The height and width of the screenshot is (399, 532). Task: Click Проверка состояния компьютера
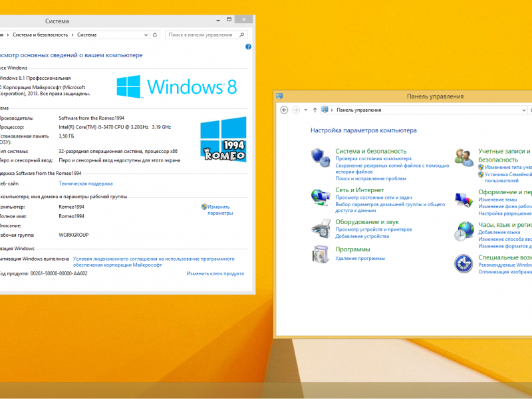[373, 158]
